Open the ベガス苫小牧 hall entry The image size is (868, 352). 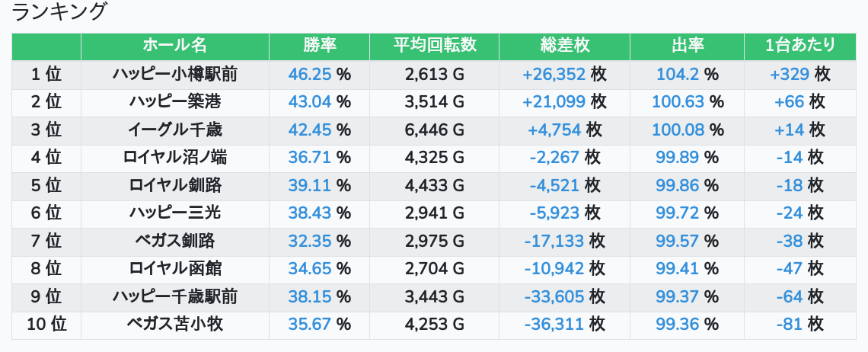click(174, 325)
